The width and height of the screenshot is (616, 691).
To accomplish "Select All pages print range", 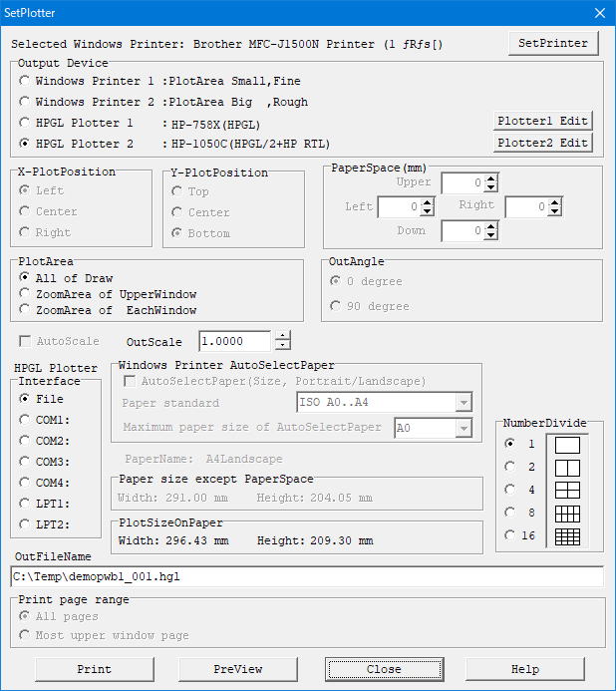I will tap(25, 615).
